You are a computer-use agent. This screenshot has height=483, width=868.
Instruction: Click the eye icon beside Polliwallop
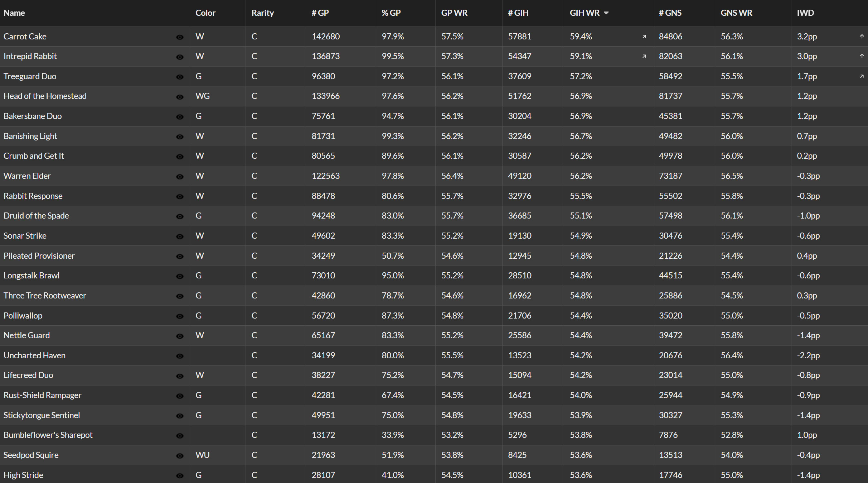pos(180,316)
